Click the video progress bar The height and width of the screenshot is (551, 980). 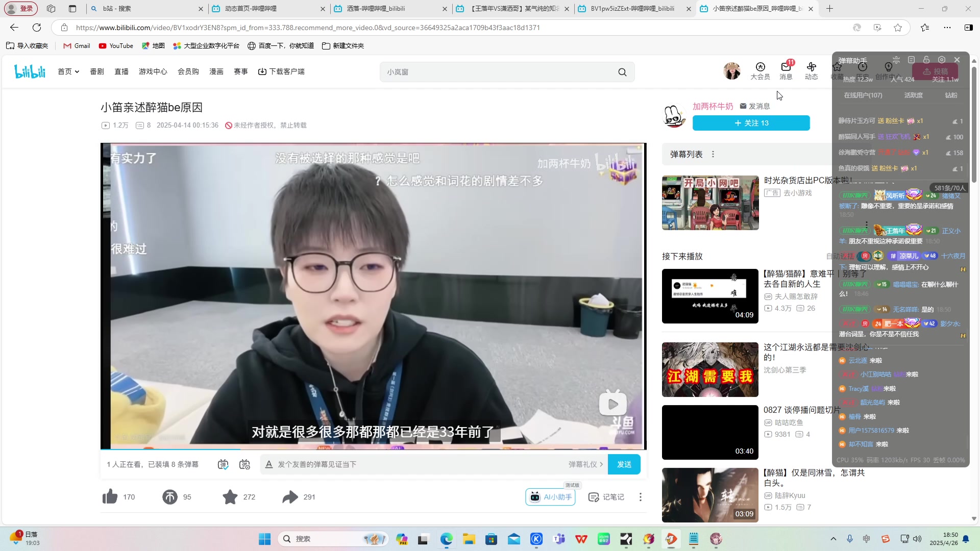(x=373, y=449)
